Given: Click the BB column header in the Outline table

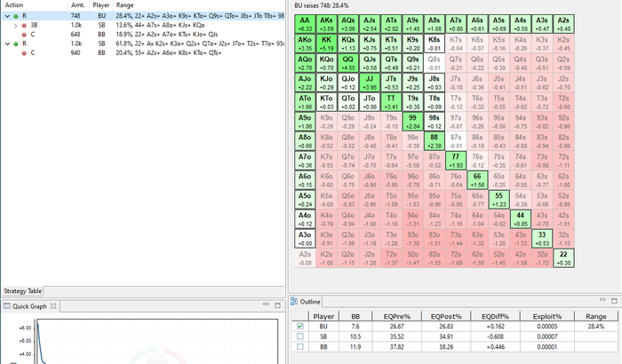Looking at the screenshot, I should pyautogui.click(x=355, y=316).
